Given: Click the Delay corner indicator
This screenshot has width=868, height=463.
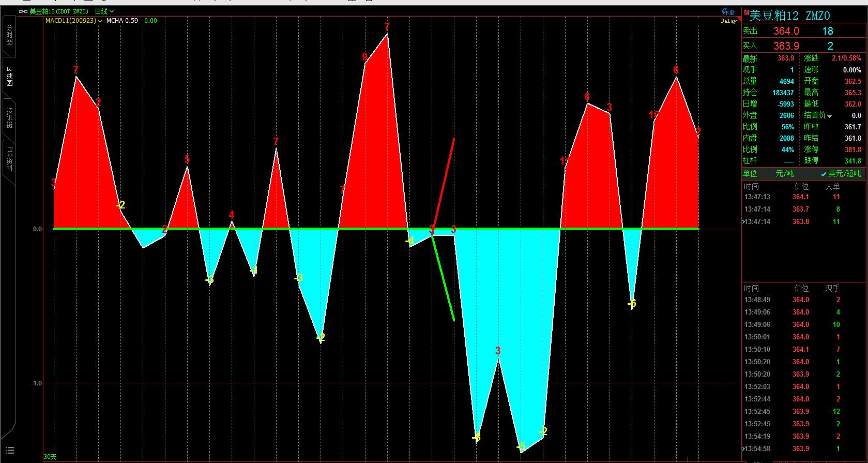Looking at the screenshot, I should pos(728,21).
